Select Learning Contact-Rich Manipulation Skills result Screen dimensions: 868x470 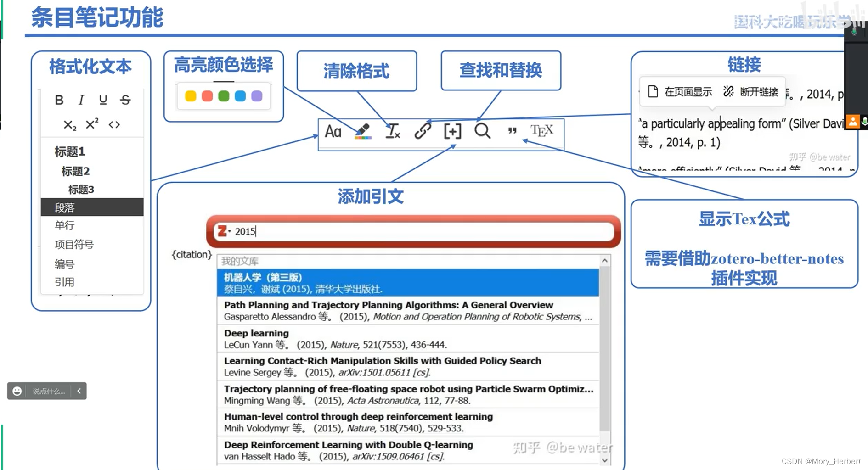coord(408,366)
